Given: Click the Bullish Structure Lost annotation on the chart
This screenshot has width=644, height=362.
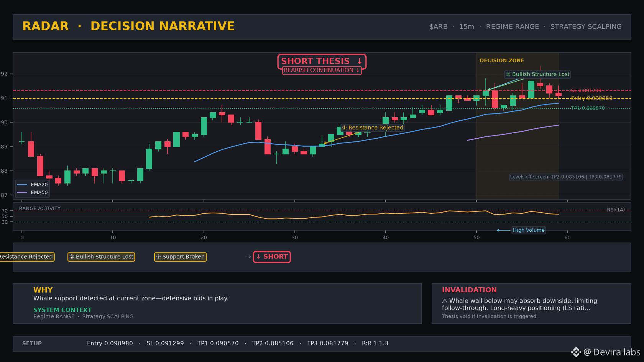Looking at the screenshot, I should tap(537, 74).
